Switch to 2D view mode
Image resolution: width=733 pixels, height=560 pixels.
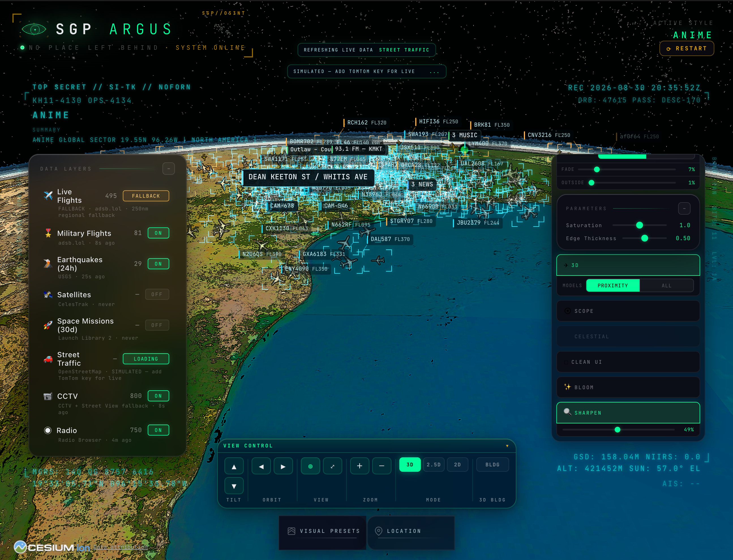(x=458, y=465)
